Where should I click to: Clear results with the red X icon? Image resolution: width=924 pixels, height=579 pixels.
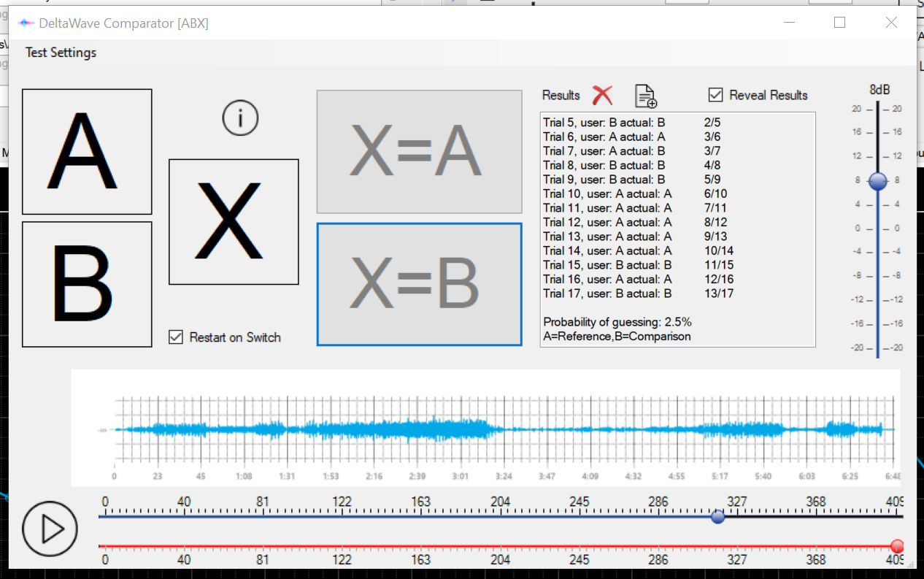(602, 95)
